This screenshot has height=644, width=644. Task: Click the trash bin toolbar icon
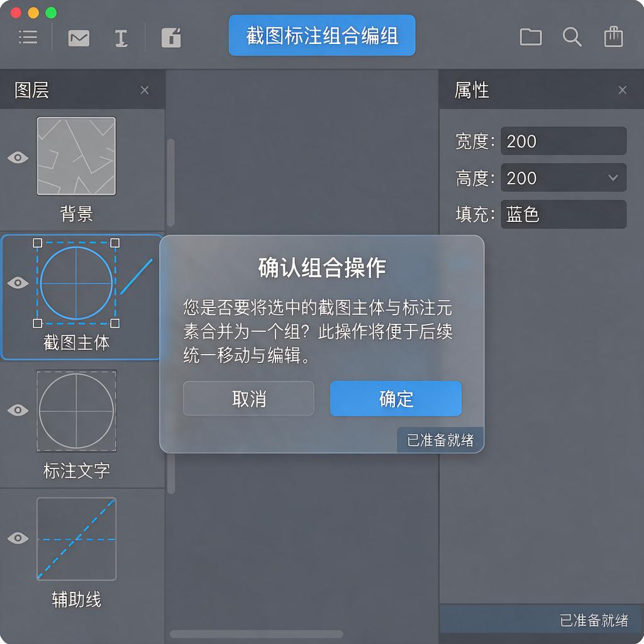coord(614,36)
